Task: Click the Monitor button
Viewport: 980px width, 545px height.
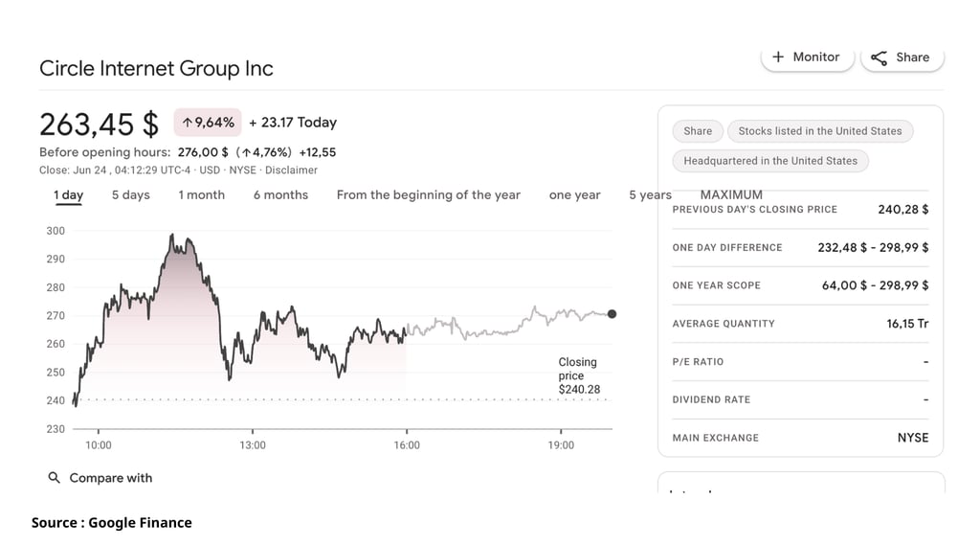Action: [x=808, y=57]
